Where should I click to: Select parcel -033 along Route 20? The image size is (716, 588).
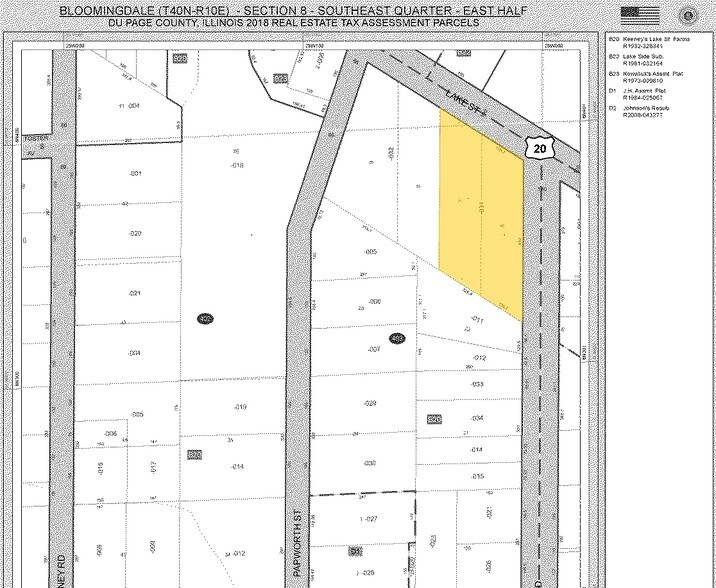click(x=478, y=384)
